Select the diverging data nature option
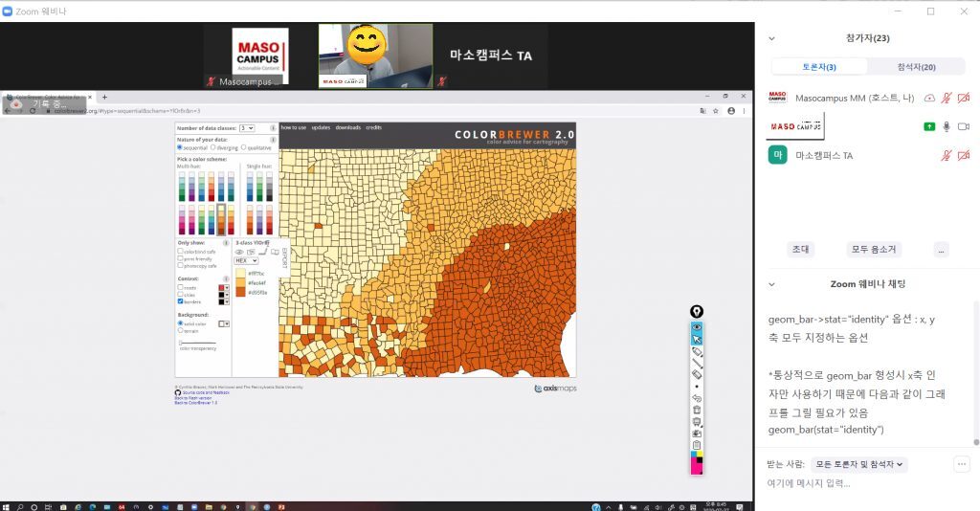Viewport: 980px width, 511px height. click(212, 147)
